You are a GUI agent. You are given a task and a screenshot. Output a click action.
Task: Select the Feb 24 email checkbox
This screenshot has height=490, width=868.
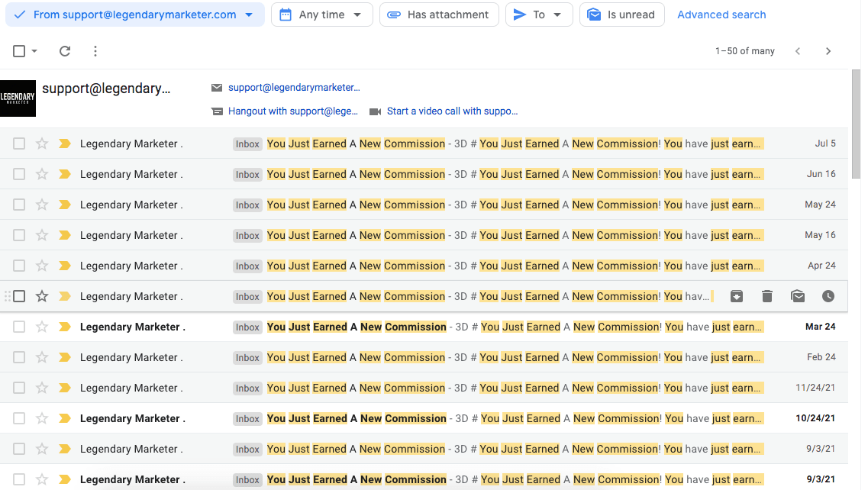coord(19,357)
